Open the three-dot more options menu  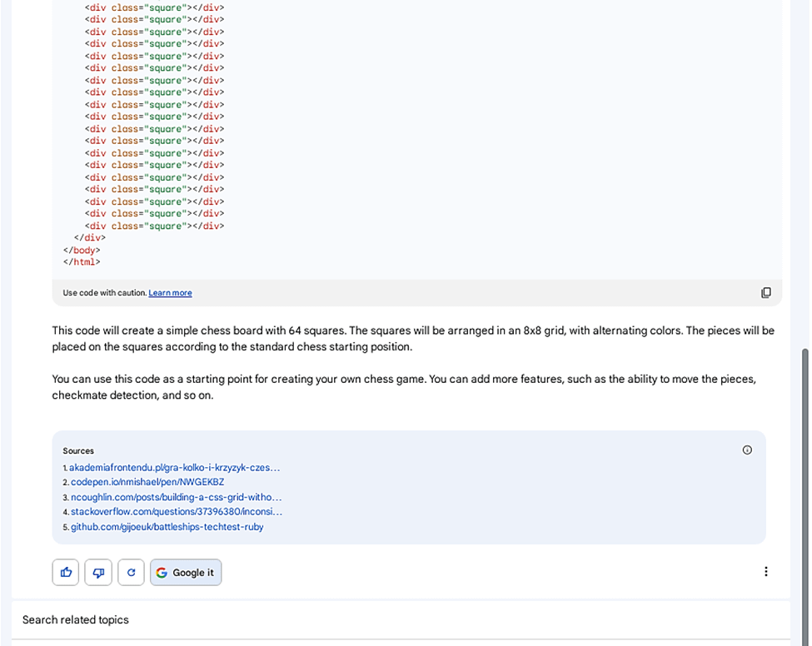pyautogui.click(x=765, y=572)
